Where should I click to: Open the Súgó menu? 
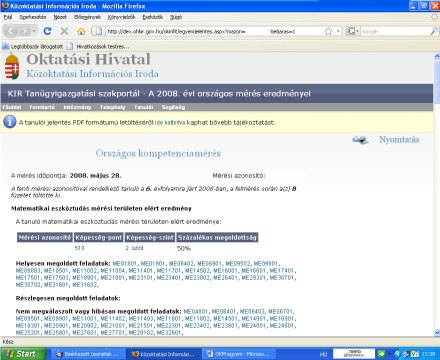pyautogui.click(x=176, y=17)
